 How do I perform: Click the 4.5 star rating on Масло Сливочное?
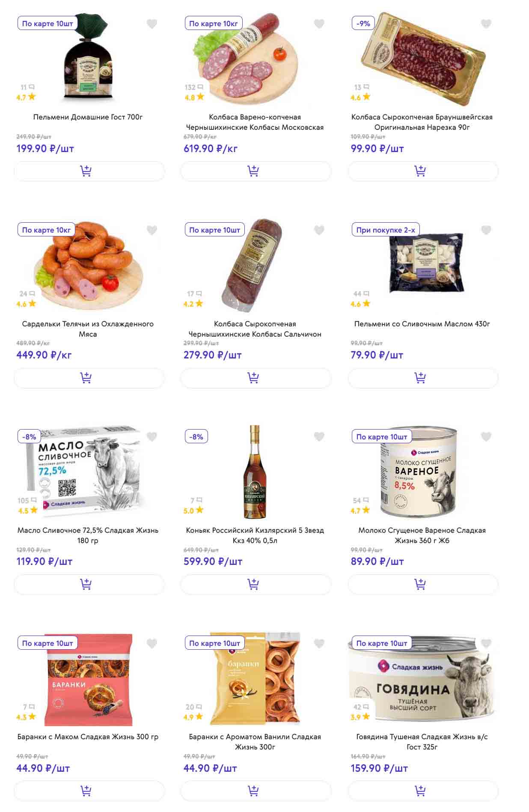click(x=28, y=510)
